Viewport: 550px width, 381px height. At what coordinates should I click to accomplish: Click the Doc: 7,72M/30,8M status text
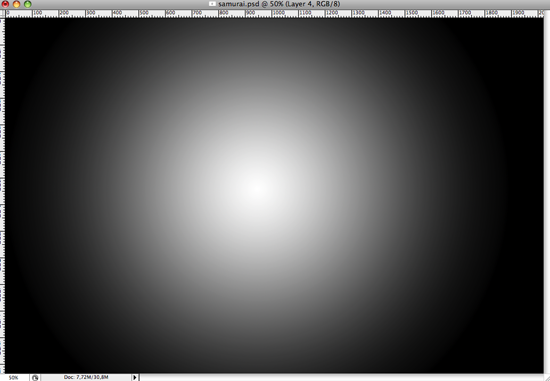[x=86, y=377]
